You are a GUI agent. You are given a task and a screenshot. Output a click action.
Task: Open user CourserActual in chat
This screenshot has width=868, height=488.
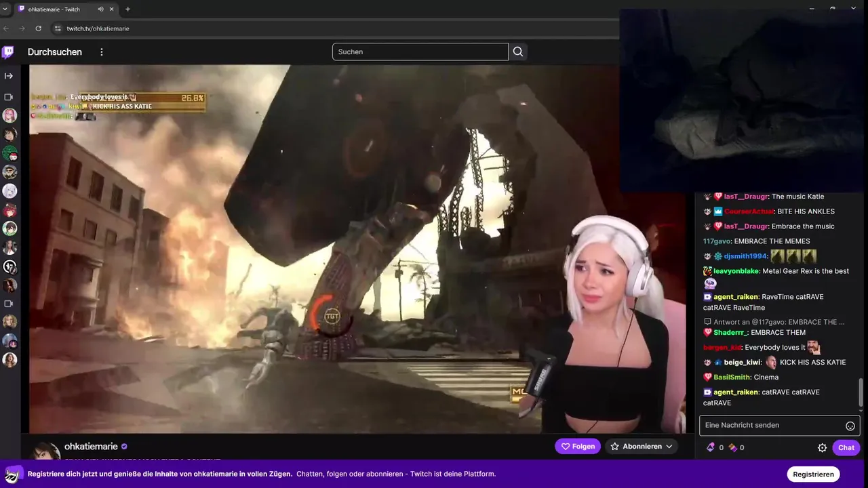(x=749, y=211)
